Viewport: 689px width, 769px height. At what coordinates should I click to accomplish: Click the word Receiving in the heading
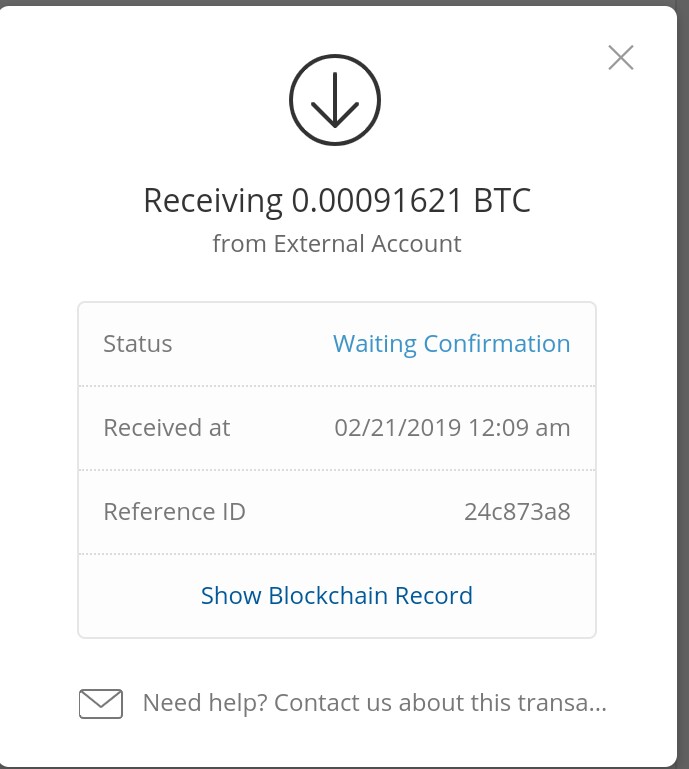[x=213, y=201]
